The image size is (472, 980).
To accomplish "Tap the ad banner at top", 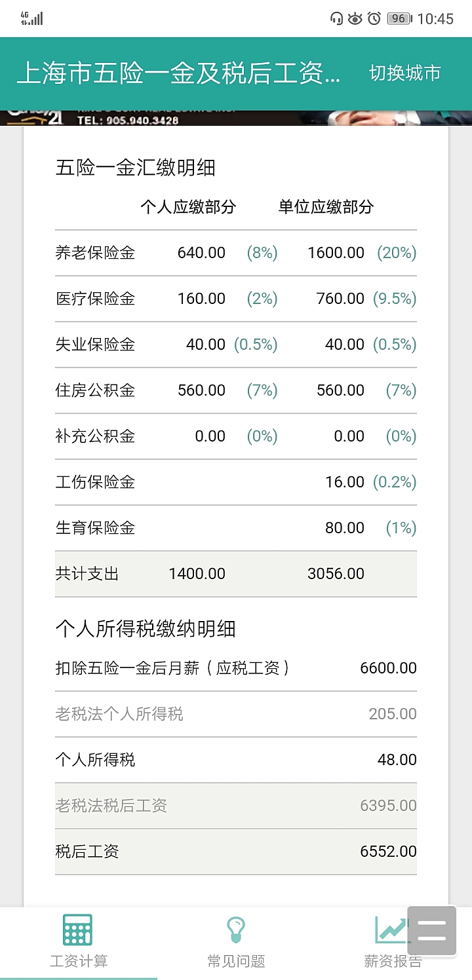I will point(236,118).
